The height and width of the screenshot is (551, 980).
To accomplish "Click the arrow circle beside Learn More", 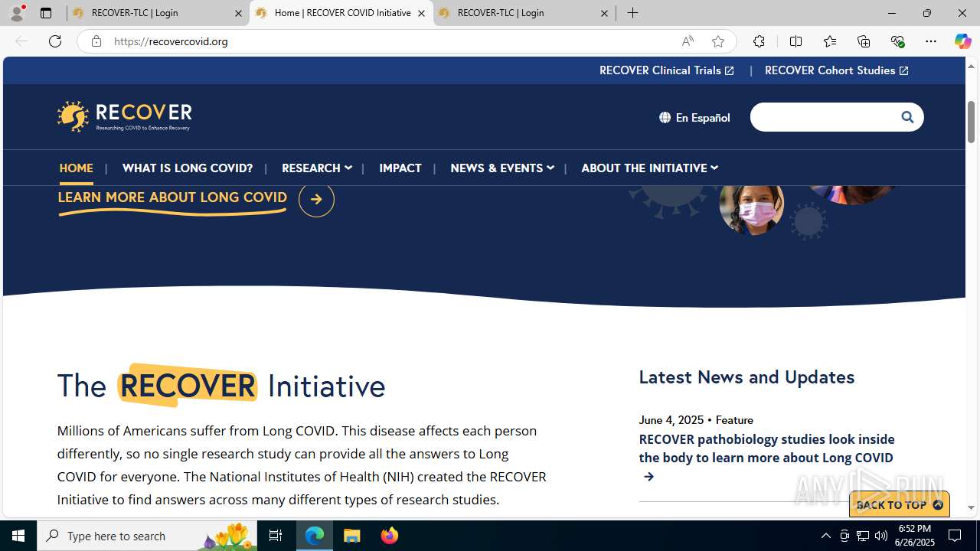I will 316,199.
